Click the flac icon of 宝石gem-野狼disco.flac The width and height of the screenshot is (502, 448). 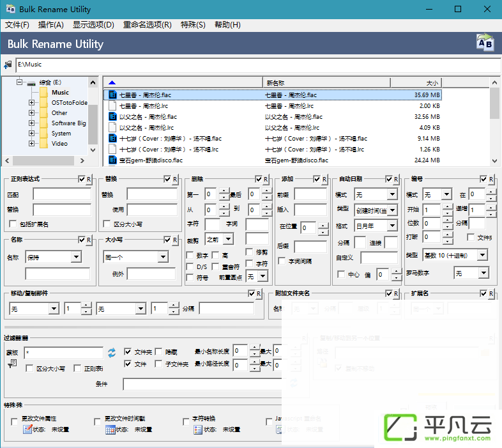coord(112,160)
